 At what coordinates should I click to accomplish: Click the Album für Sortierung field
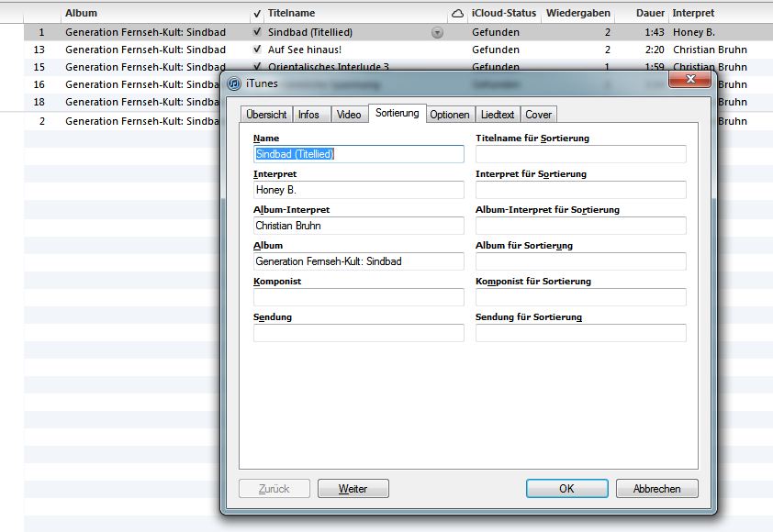[x=581, y=261]
